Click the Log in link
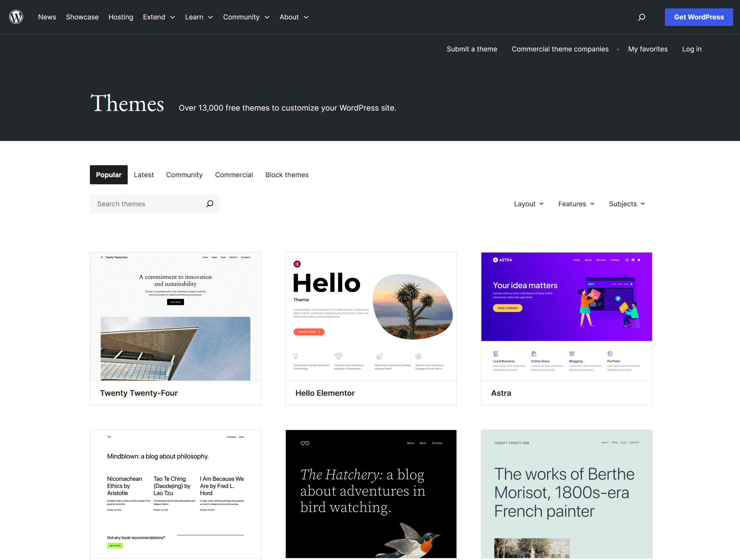Viewport: 740px width, 560px height. click(692, 49)
